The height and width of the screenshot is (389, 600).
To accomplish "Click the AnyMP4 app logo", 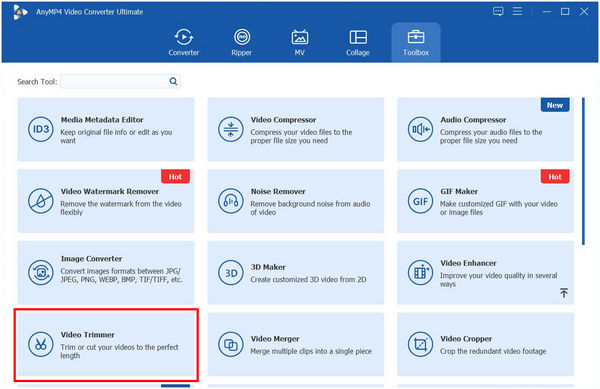I will tap(20, 12).
